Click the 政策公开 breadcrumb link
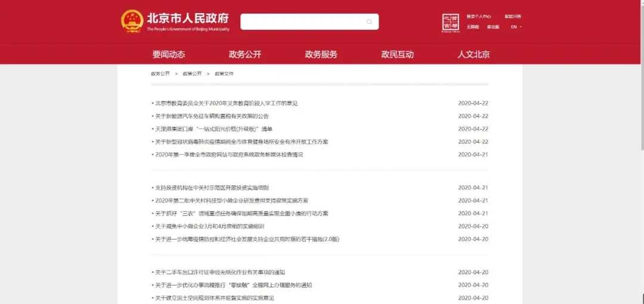Viewport: 644px width, 304px height. coord(192,73)
